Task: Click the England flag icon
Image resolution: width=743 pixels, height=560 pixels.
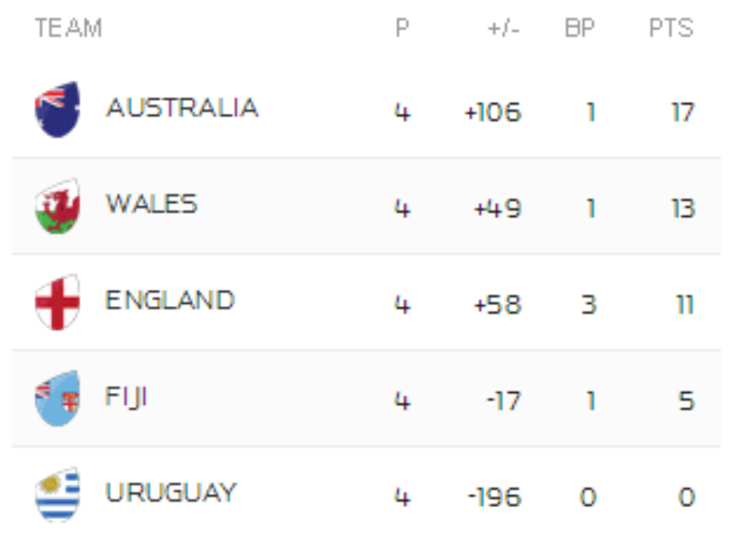Action: (x=57, y=302)
